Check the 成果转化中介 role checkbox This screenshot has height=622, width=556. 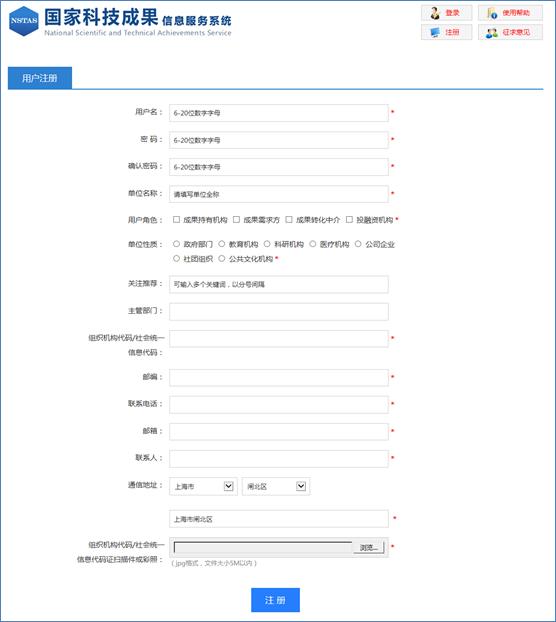(289, 219)
